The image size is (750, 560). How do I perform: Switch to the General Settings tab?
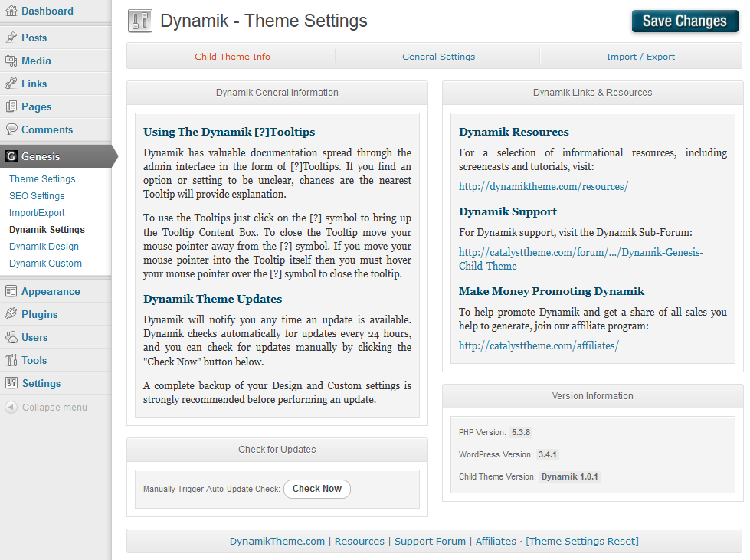tap(438, 57)
